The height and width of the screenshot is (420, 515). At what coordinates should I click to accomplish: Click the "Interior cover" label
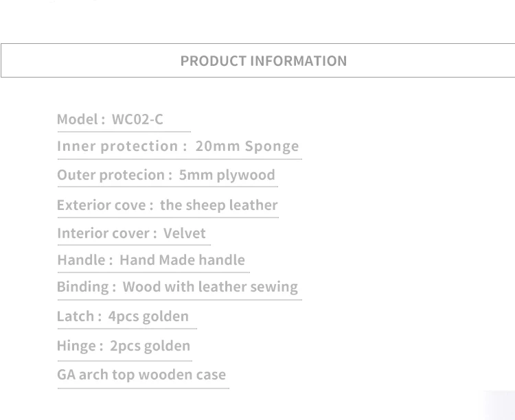(103, 233)
